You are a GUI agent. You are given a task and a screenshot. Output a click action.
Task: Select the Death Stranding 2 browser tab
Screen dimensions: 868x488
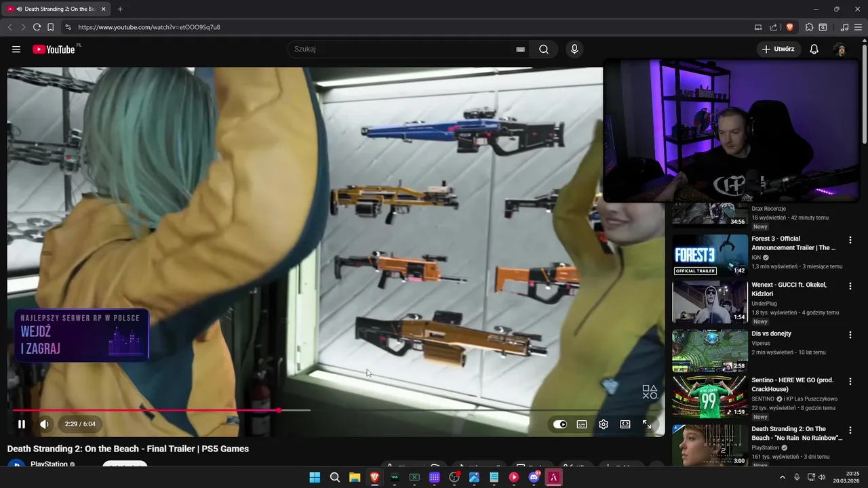click(56, 9)
